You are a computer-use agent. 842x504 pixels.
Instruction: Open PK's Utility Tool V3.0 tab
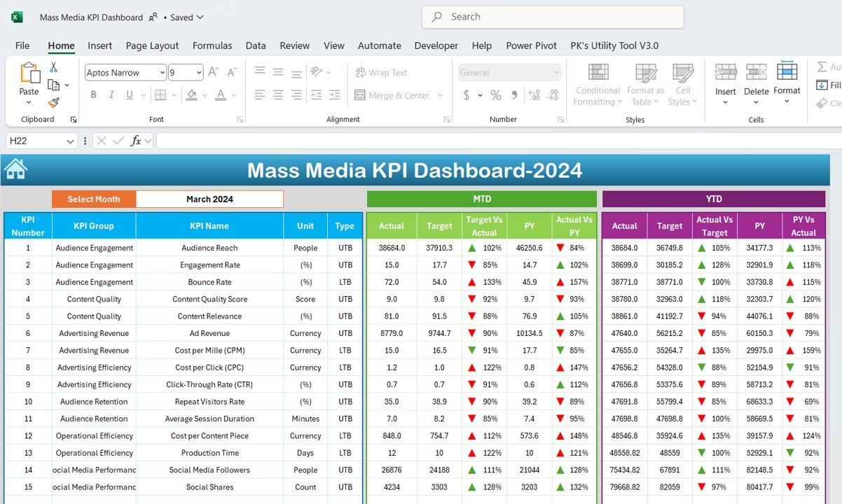point(614,45)
